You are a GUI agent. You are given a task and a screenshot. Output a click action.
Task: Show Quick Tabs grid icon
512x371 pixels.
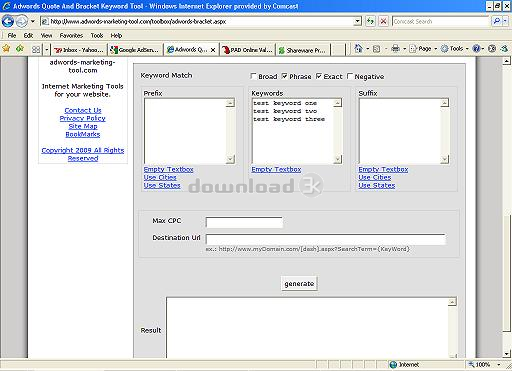[36, 50]
